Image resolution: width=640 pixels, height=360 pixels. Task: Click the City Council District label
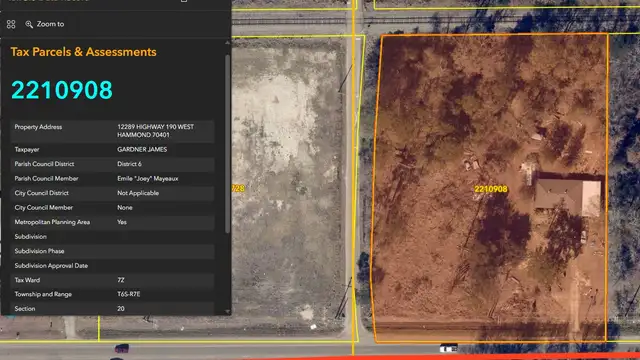click(x=42, y=193)
